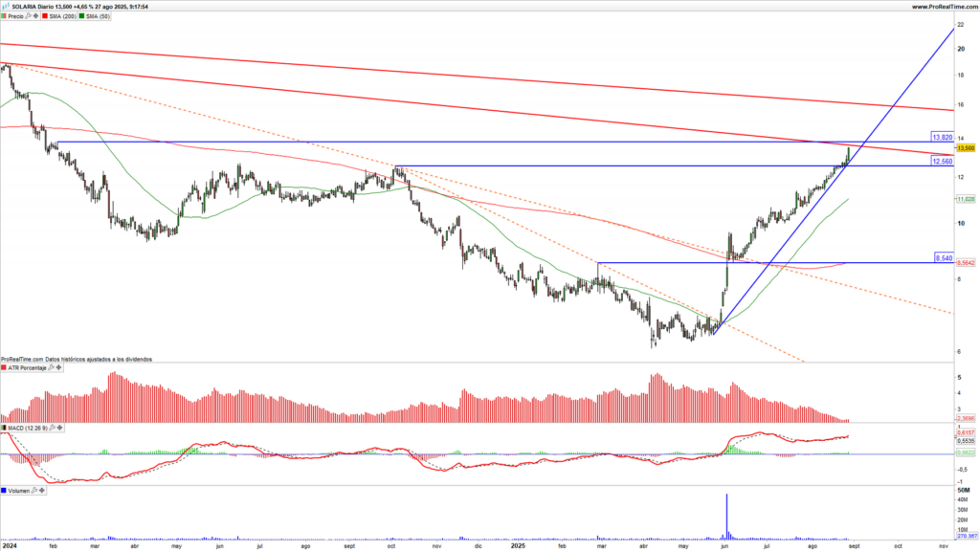
Task: Click the green SMA (50) color swatch
Action: coord(81,16)
